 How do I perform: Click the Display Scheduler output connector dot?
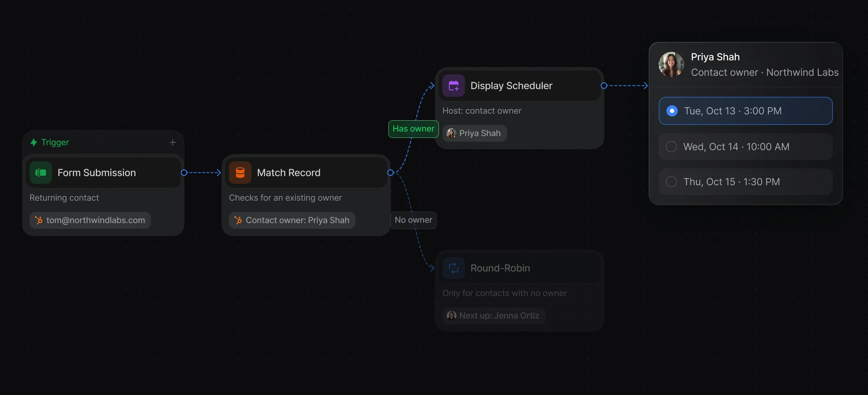[x=604, y=86]
